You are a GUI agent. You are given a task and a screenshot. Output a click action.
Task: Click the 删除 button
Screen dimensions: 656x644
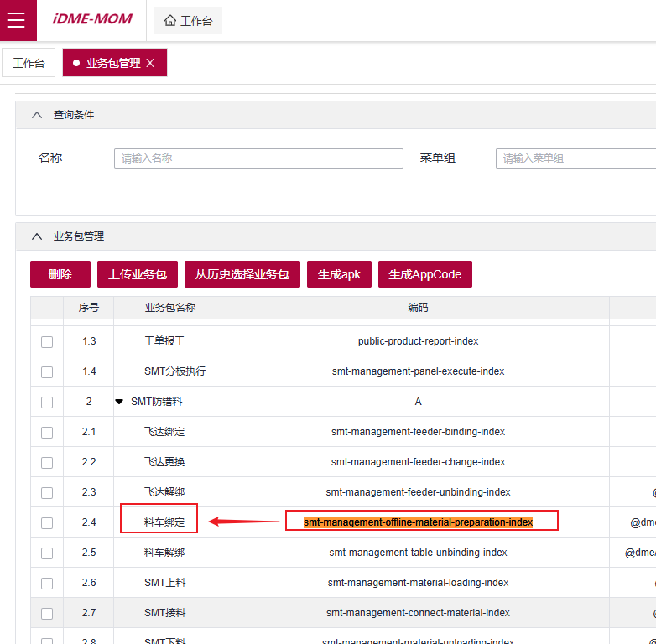click(60, 274)
